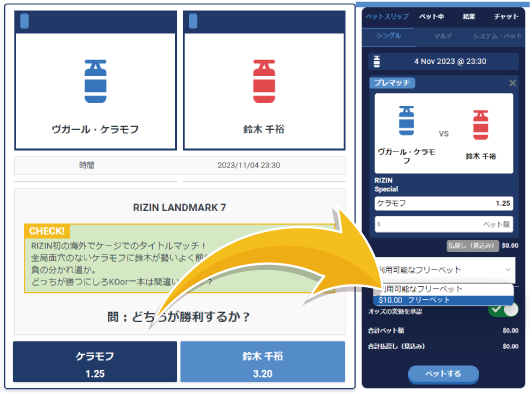The image size is (532, 394).
Task: Click the small sport icon beside 4 Nov 2023
Action: coord(377,61)
